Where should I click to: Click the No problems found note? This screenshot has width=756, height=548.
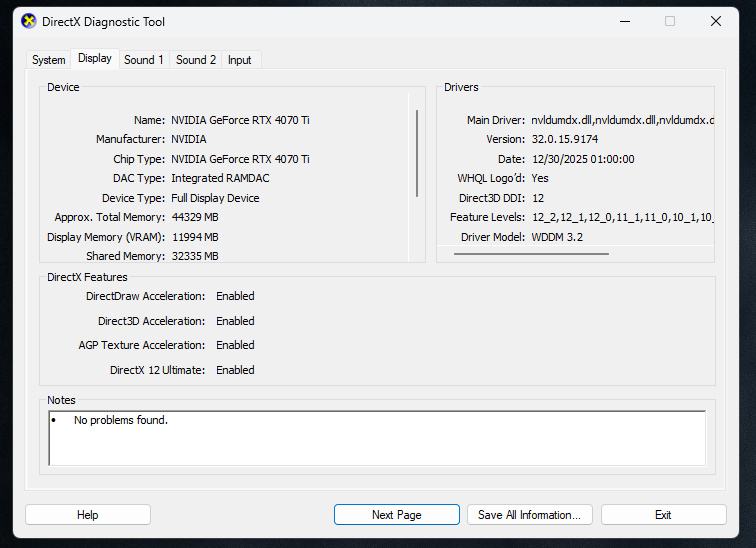(121, 420)
